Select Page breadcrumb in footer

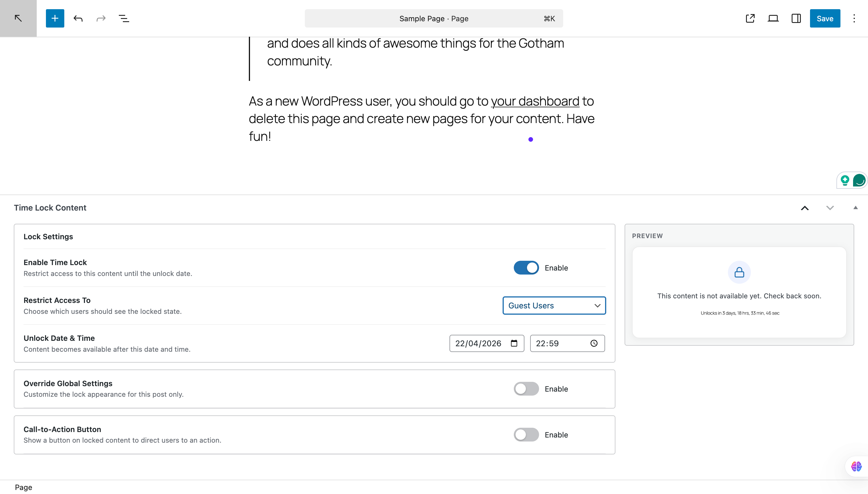pos(24,487)
